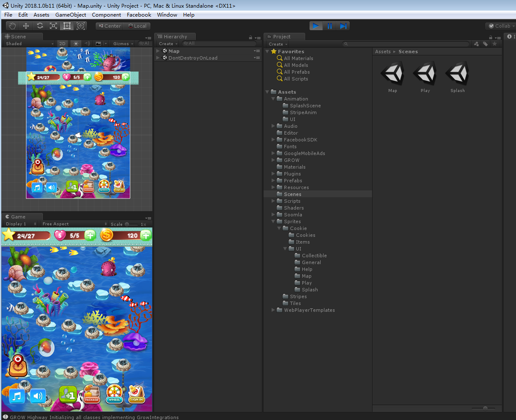Screen dimensions: 516x420
Task: Switch to the Game tab
Action: tap(18, 217)
